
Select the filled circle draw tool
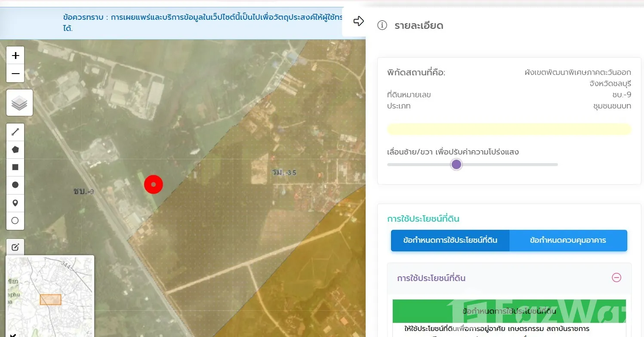(x=15, y=185)
